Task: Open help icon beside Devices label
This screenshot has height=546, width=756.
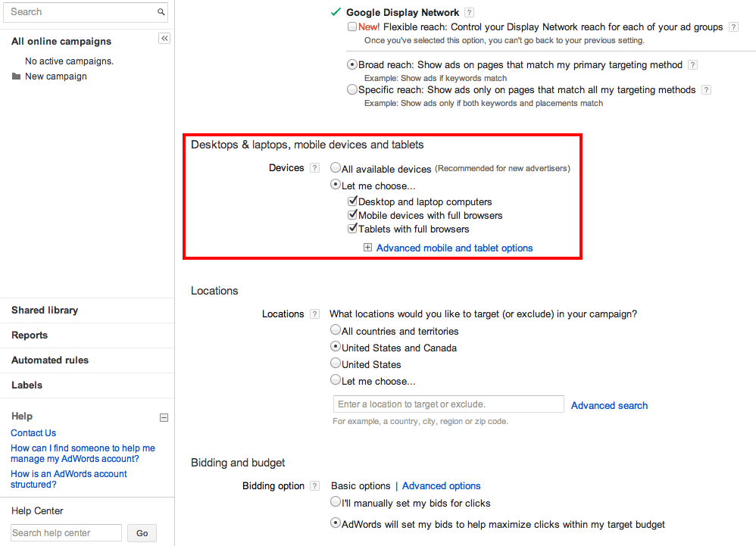Action: pyautogui.click(x=314, y=168)
